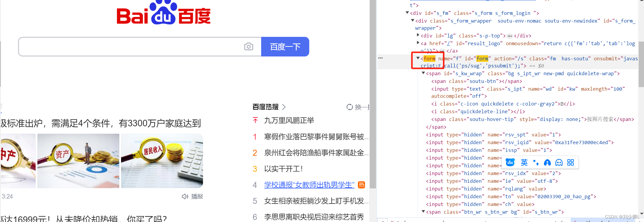Open the 百度热搜 heading link
This screenshot has height=222, width=644.
click(x=266, y=107)
